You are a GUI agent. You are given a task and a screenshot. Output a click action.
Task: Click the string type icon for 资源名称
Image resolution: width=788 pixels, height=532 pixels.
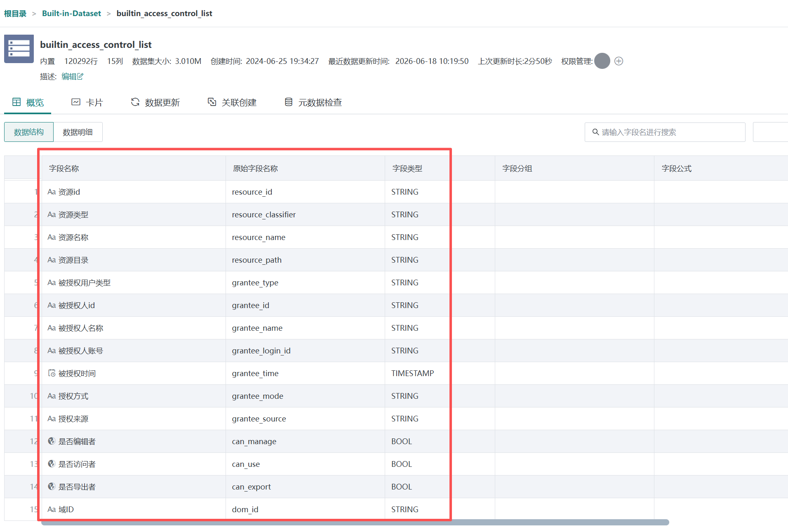(x=52, y=237)
